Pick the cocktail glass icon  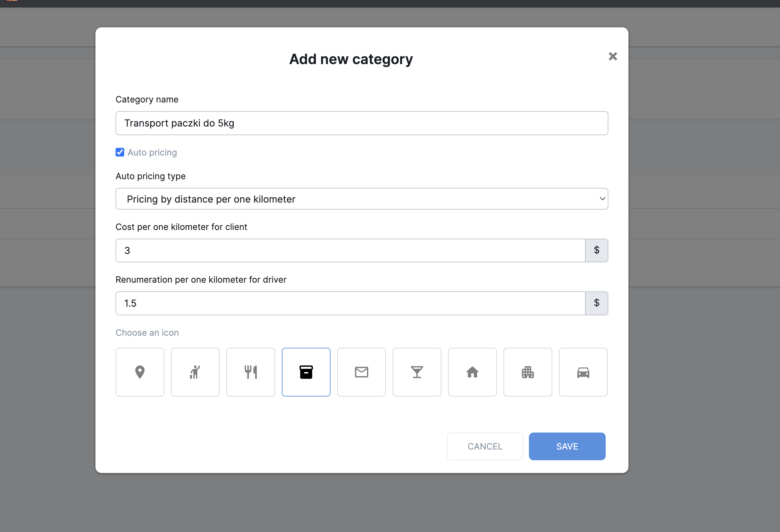click(x=416, y=372)
